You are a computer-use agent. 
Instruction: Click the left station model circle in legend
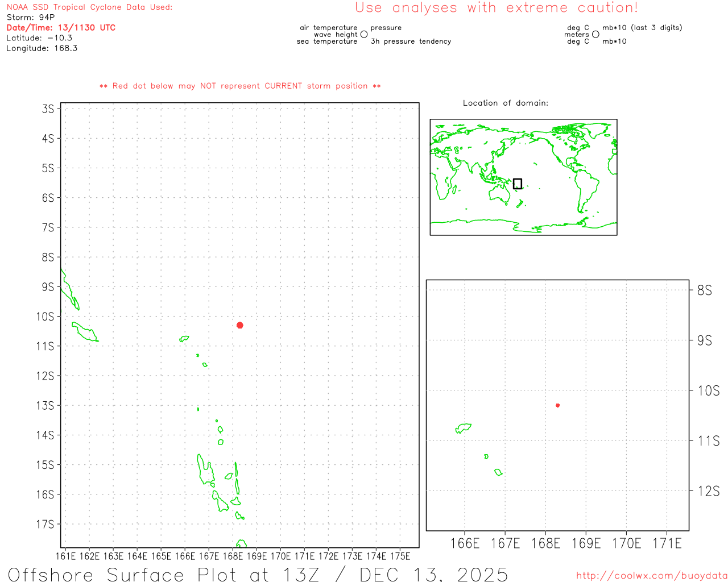[364, 35]
